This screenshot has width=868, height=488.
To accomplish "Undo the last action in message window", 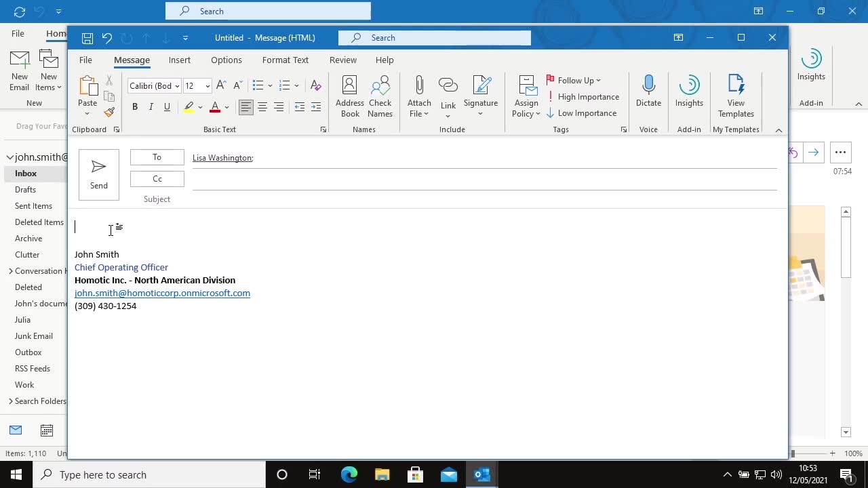I will (106, 38).
